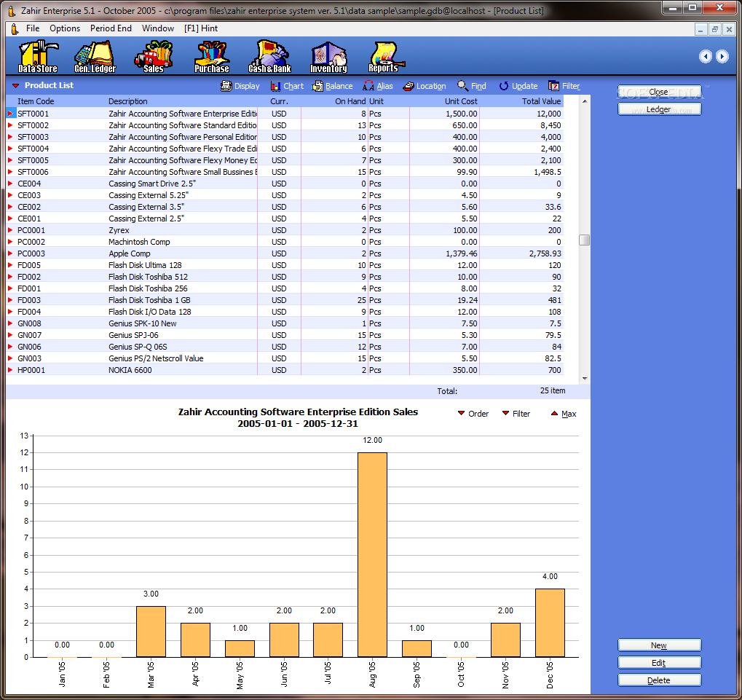This screenshot has width=742, height=700.
Task: Select description Cassing External 3.5"
Action: [146, 207]
